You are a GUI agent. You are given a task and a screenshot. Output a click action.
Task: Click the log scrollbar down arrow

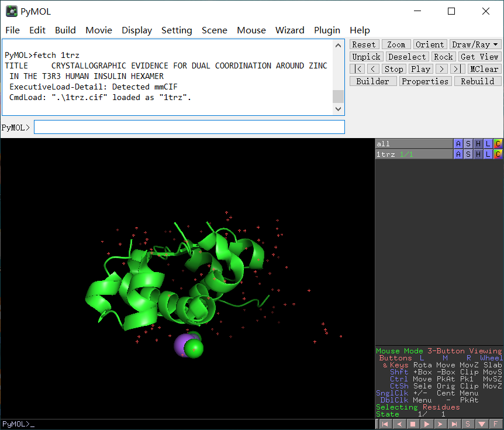[x=338, y=109]
